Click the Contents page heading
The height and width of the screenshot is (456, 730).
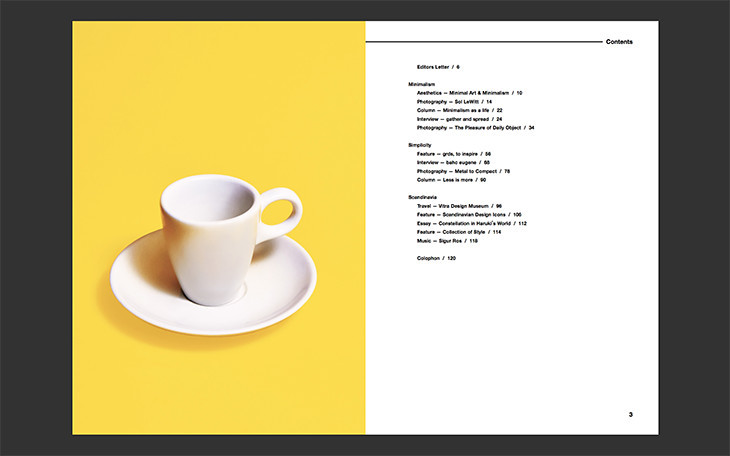[619, 42]
